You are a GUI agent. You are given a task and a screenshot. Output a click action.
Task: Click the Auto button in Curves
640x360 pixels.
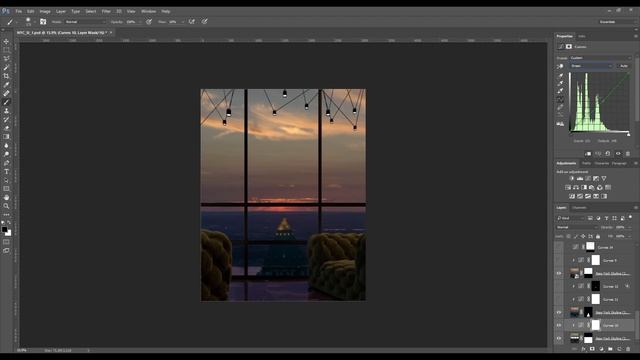(x=624, y=66)
